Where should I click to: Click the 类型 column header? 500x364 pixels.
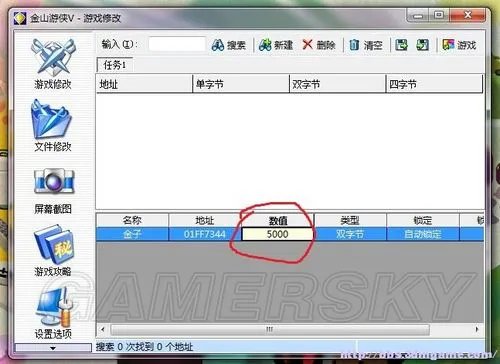click(350, 220)
